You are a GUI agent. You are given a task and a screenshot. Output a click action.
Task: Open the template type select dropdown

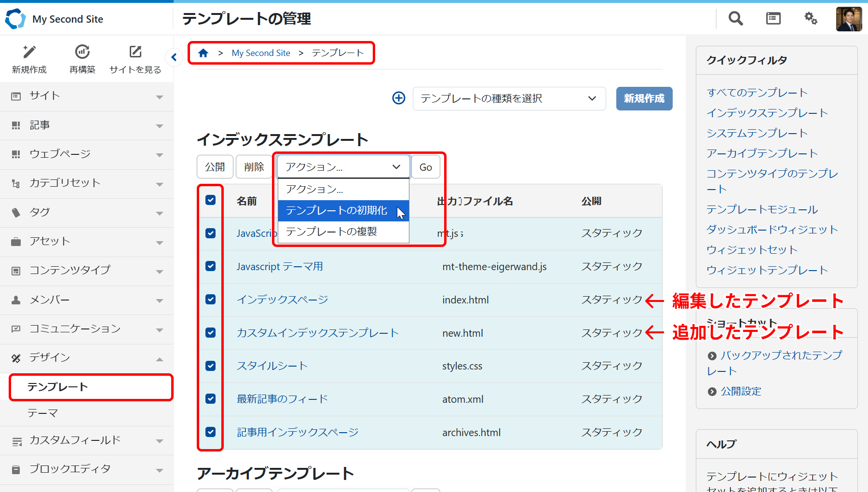point(509,99)
